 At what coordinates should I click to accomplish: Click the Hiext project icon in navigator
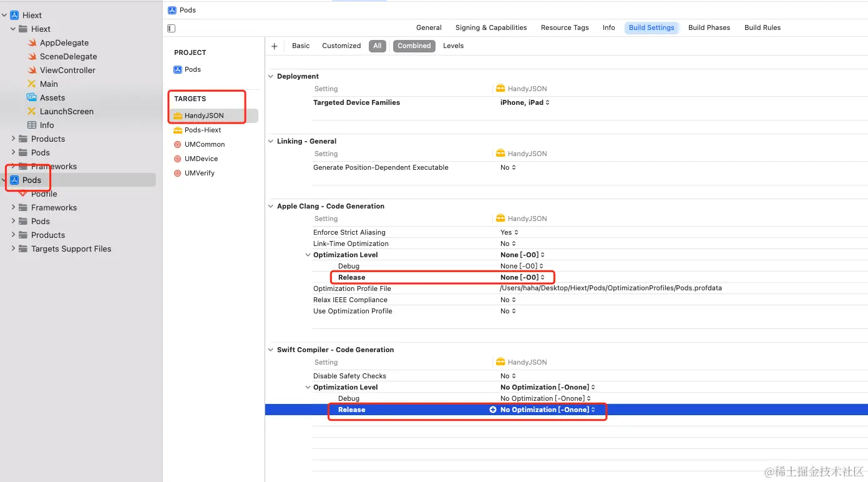pos(14,15)
